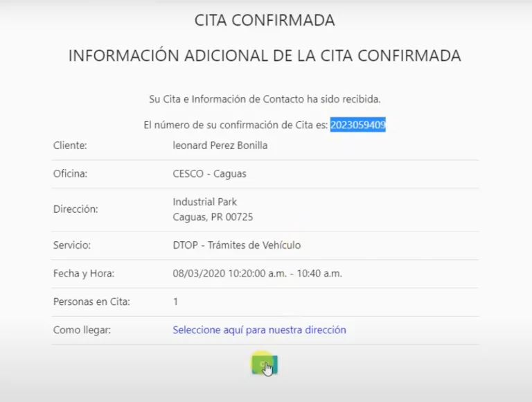
Task: Click the highlighted confirmation number 2023059409
Action: [357, 125]
